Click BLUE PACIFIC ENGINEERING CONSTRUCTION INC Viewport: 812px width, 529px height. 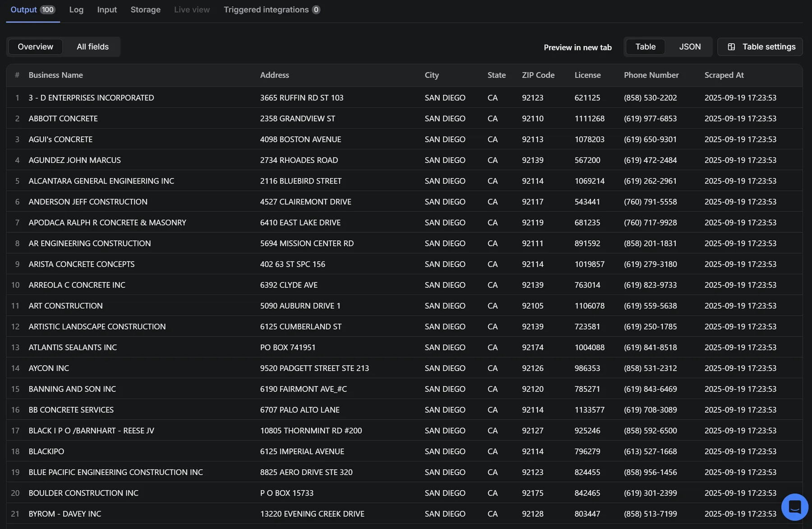[x=115, y=472]
